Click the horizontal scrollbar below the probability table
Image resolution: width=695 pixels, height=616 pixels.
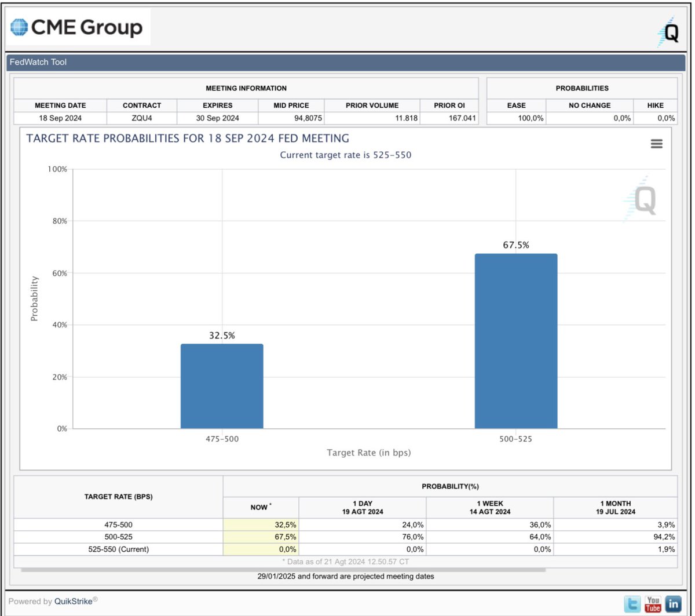[284, 570]
